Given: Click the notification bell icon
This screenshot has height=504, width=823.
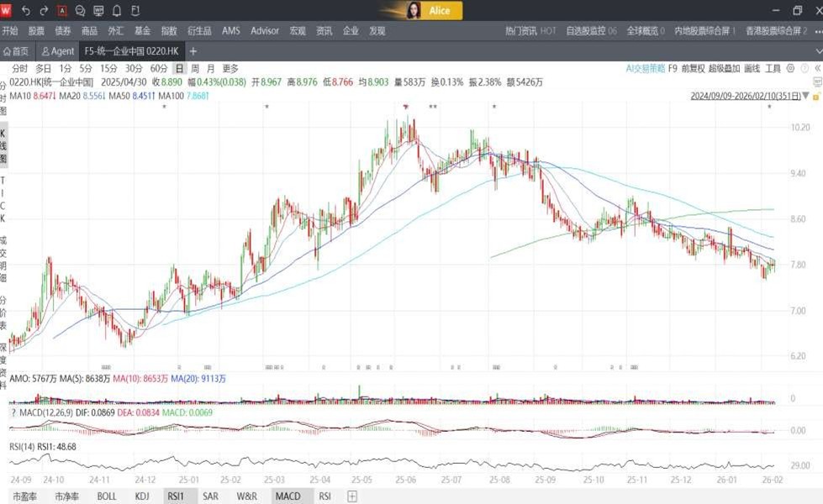Looking at the screenshot, I should coord(116,11).
